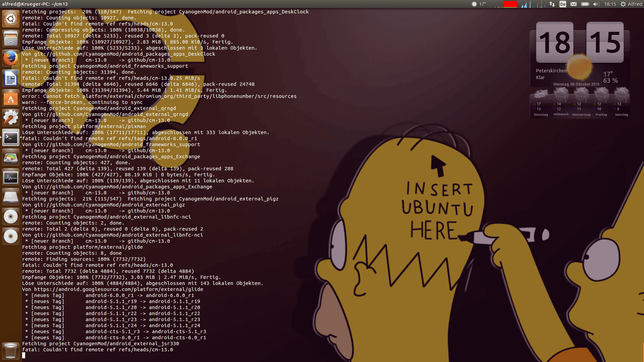Open Ubuntu Software Center icon

(11, 98)
